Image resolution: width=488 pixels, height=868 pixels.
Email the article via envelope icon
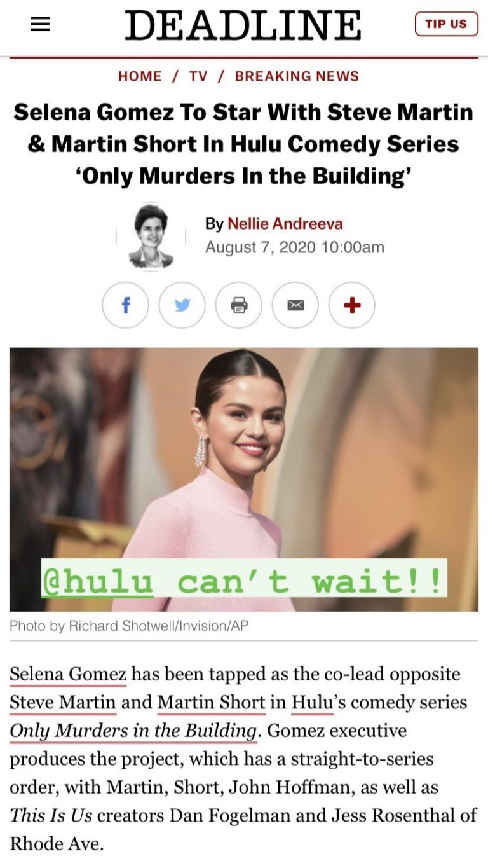(x=295, y=306)
